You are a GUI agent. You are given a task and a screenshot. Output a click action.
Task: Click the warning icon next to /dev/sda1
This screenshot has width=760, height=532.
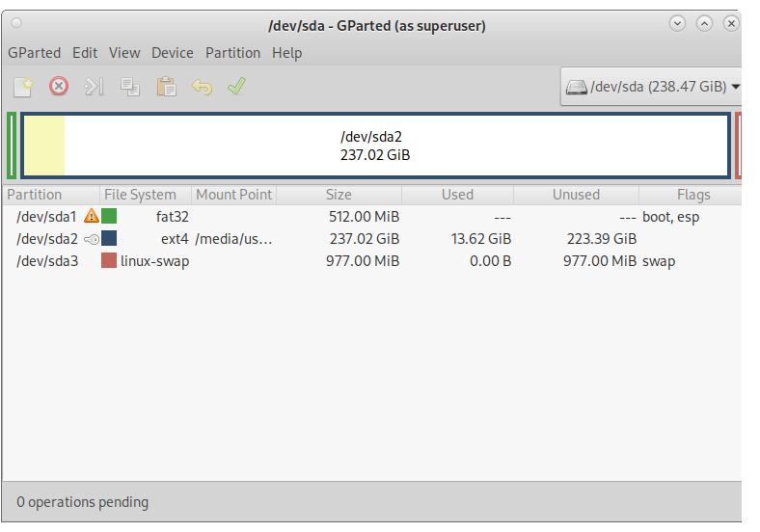[x=92, y=217]
